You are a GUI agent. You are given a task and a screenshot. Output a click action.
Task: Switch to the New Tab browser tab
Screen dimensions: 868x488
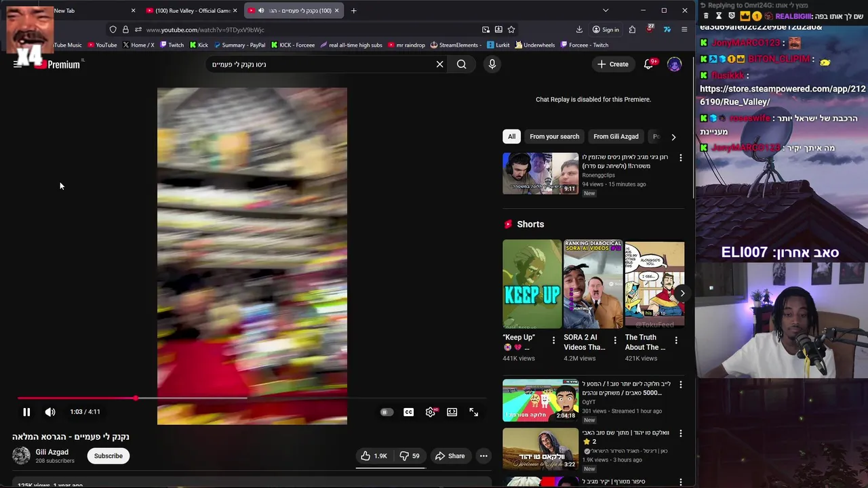click(88, 10)
